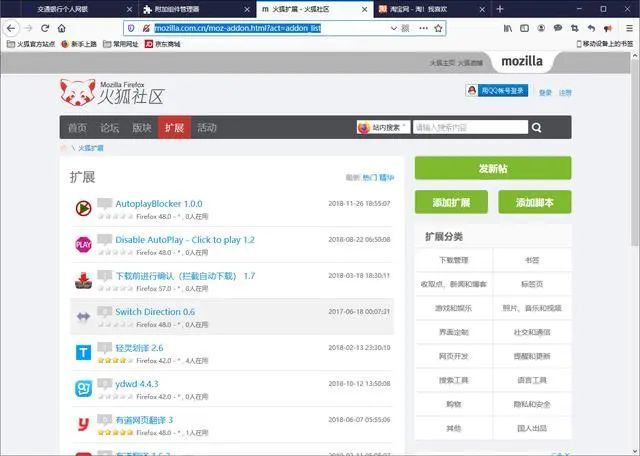The width and height of the screenshot is (640, 456).
Task: Expand the address bar history dropdown arrow
Action: [x=393, y=28]
